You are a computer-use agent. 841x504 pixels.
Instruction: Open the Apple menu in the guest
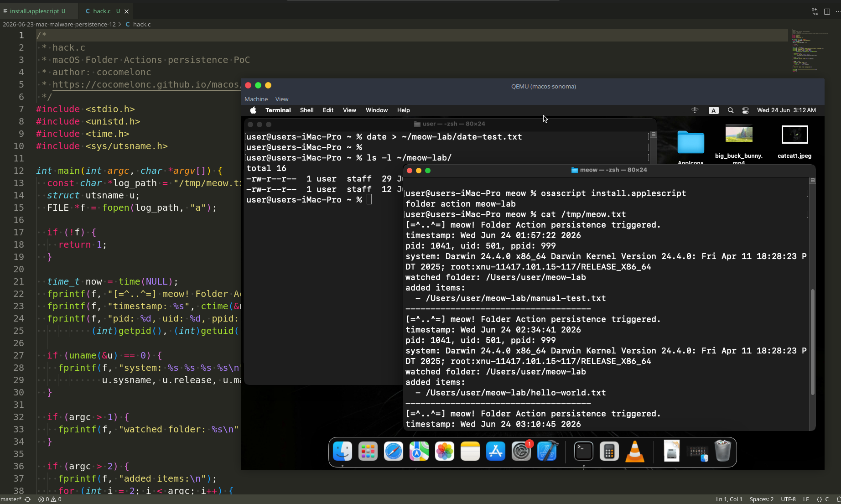point(253,110)
